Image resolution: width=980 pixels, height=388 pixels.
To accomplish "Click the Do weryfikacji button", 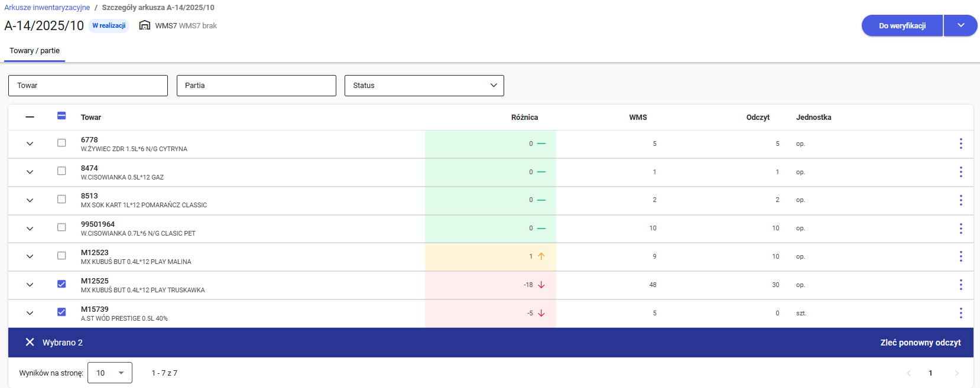I will coord(902,25).
